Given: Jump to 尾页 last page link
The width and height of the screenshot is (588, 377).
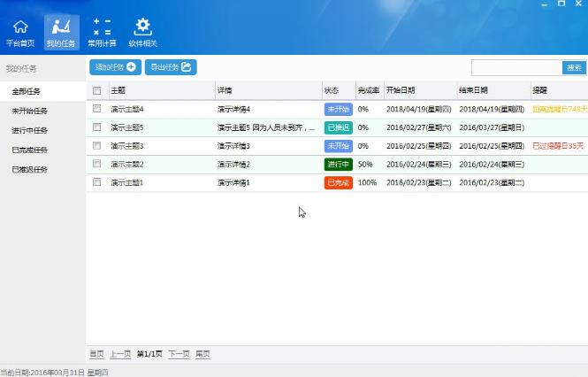Looking at the screenshot, I should point(202,354).
